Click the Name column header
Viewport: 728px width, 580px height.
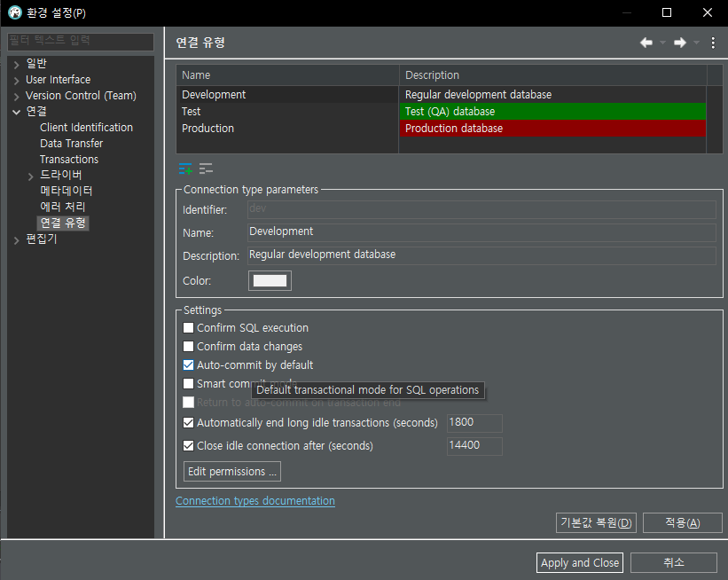point(287,75)
